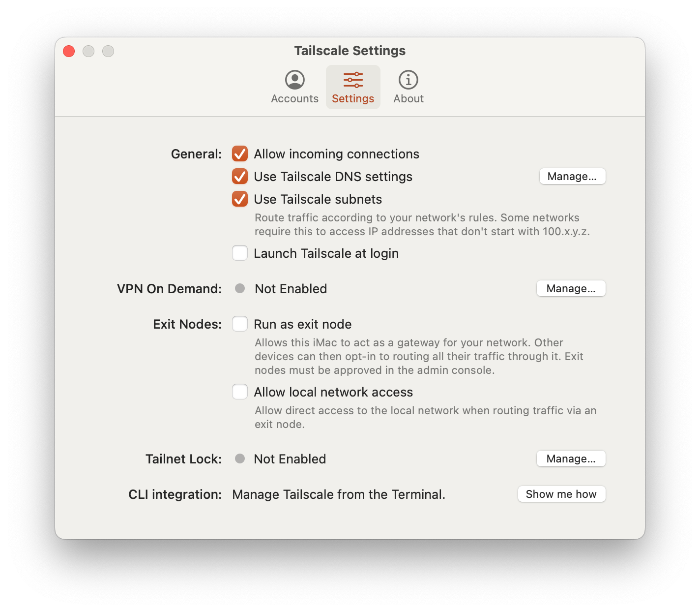This screenshot has height=612, width=700.
Task: Check Run as exit node
Action: [x=240, y=324]
